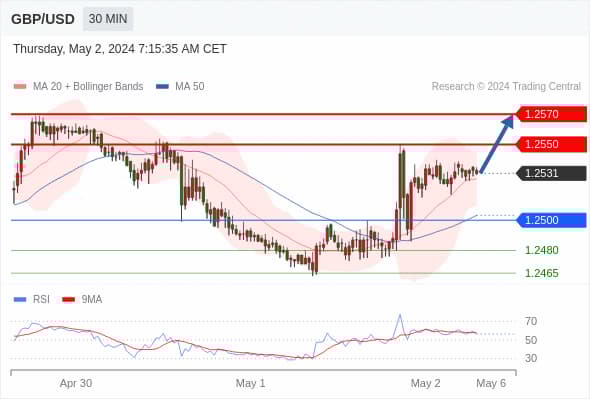
Task: Click the 30 MIN timeframe badge
Action: pos(108,19)
